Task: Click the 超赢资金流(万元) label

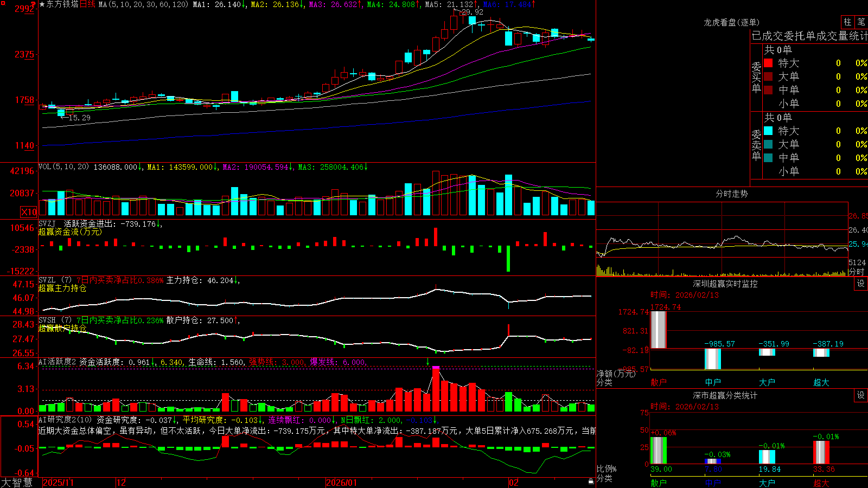Action: [x=69, y=232]
